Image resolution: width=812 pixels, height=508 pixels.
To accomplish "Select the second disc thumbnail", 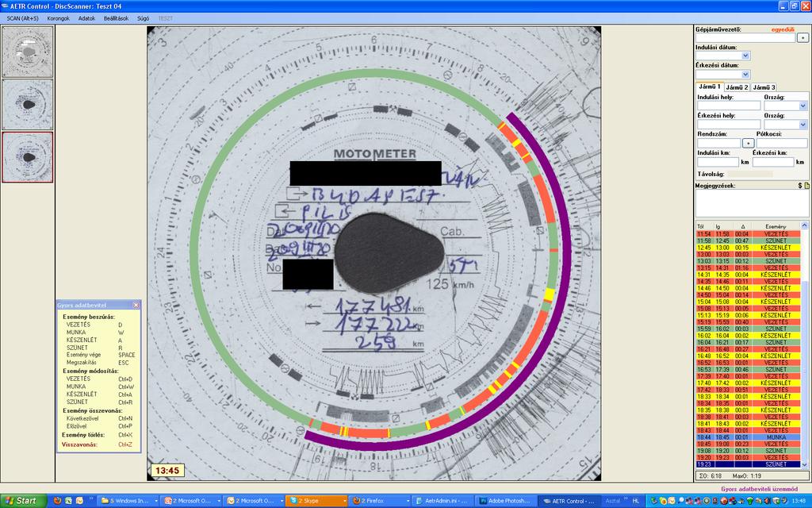I will [x=28, y=104].
